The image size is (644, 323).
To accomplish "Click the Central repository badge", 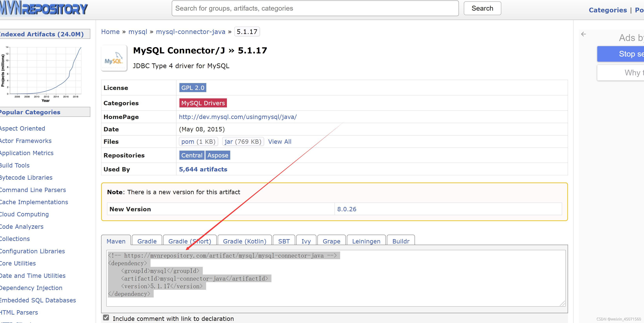I will (192, 155).
